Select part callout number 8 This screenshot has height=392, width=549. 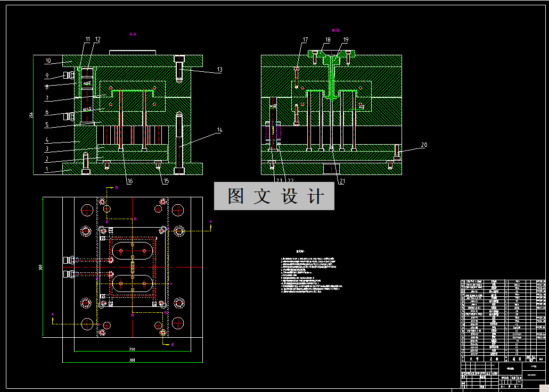click(47, 86)
